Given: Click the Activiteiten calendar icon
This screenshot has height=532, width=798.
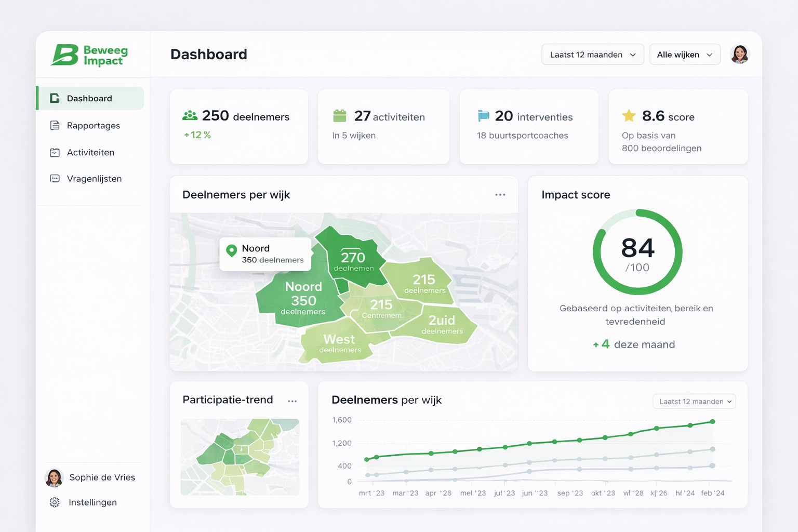Looking at the screenshot, I should [55, 152].
